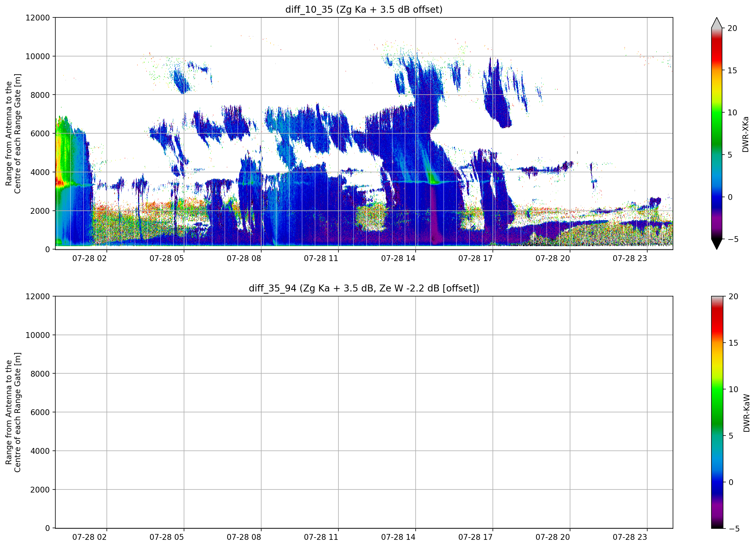Click the DWR-XKa colorbar label
Screen dimensions: 756x547
coord(746,134)
